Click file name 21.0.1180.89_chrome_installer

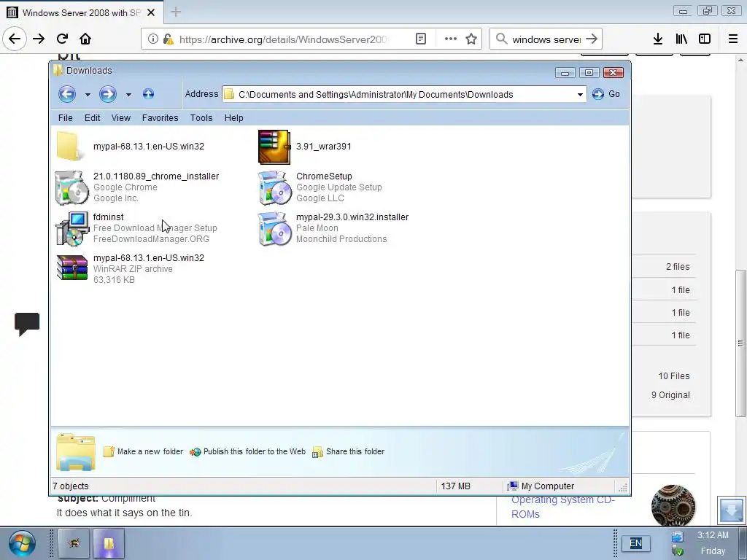click(x=156, y=176)
